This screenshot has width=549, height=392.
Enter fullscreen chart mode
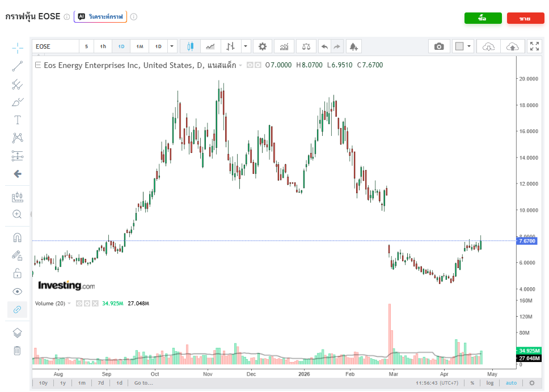coord(534,46)
